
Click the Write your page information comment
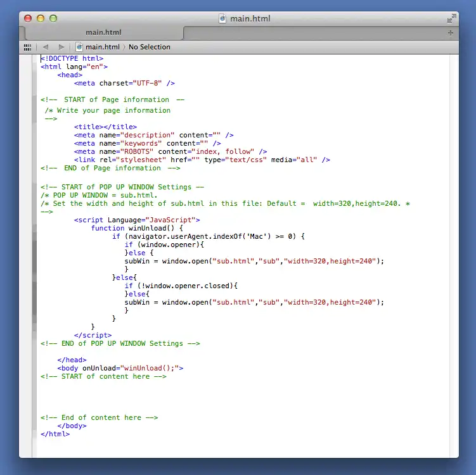pyautogui.click(x=108, y=110)
